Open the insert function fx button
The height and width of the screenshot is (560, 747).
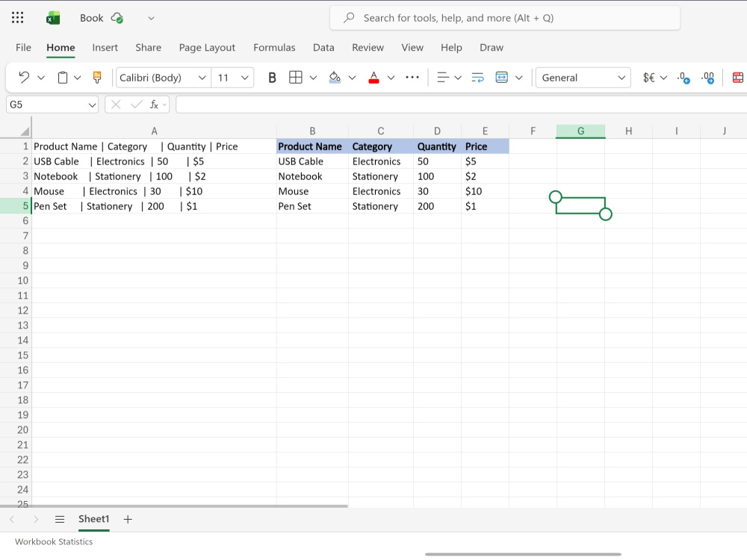[155, 105]
